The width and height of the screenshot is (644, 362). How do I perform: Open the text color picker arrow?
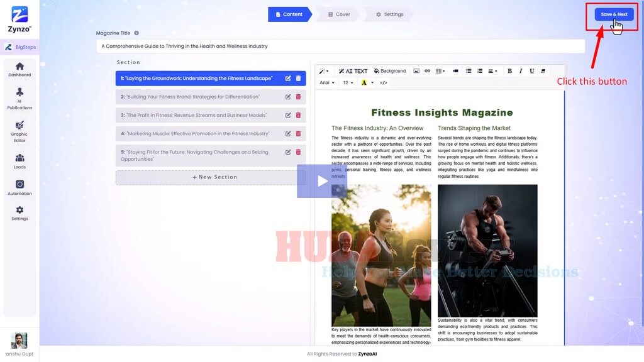click(x=372, y=82)
